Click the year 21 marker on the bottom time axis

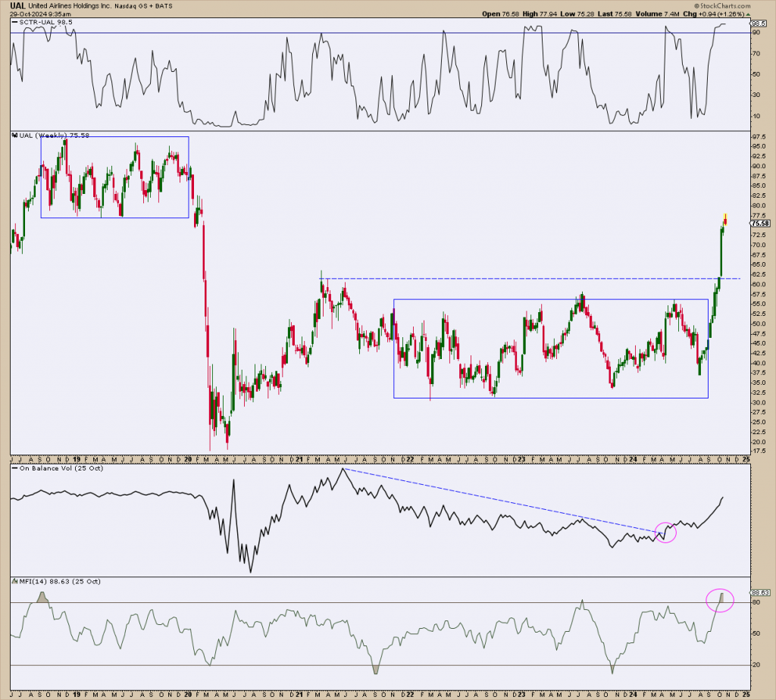299,695
